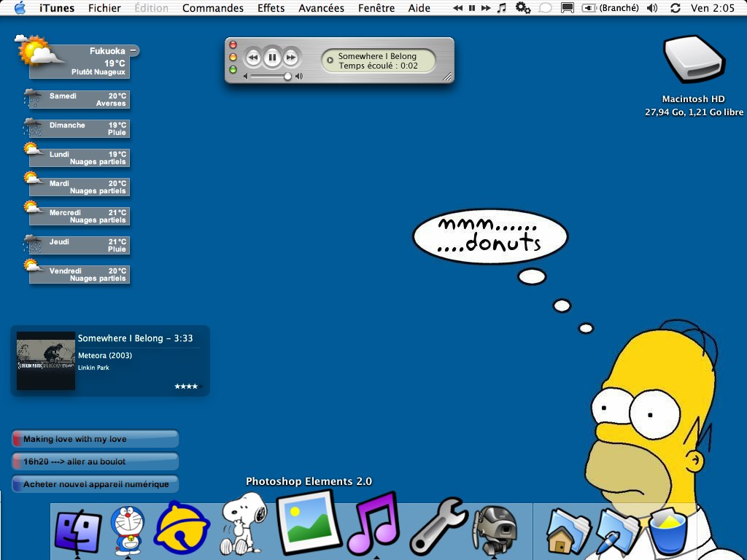Launch Photoshop Elements 2.0 from the Dock

(309, 522)
